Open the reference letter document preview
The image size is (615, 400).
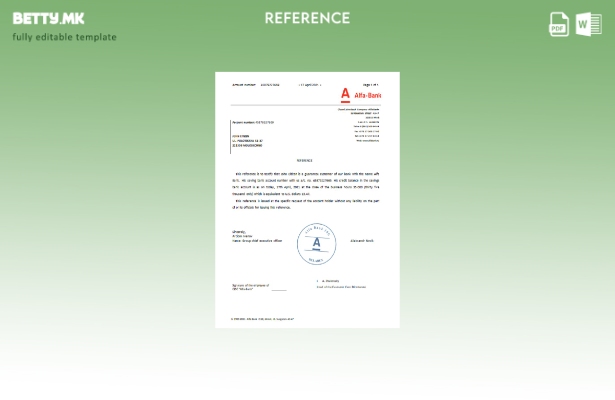pos(307,200)
